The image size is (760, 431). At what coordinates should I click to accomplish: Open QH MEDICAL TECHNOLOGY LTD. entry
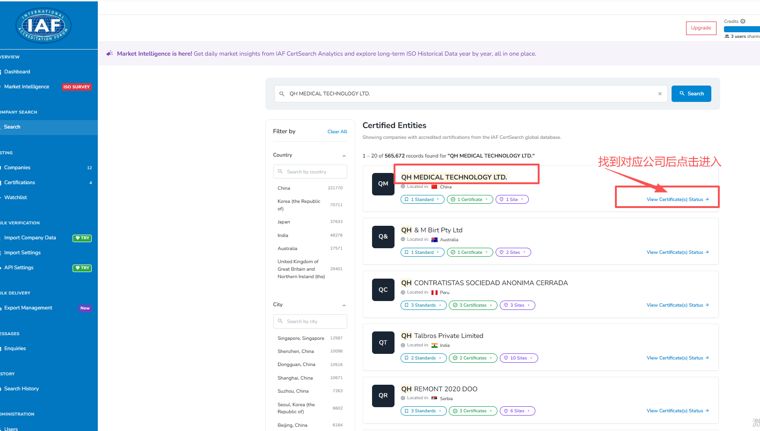(454, 177)
